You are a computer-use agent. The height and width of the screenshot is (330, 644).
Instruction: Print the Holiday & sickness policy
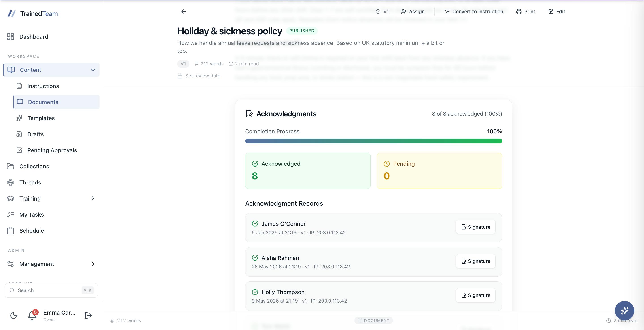[x=526, y=11]
